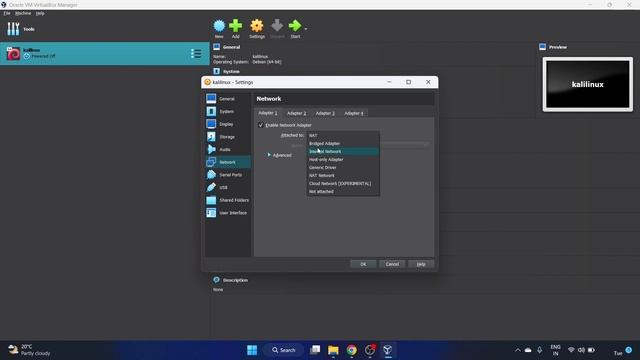Image resolution: width=640 pixels, height=360 pixels.
Task: Click VirtualBox icon on taskbar
Action: click(387, 350)
